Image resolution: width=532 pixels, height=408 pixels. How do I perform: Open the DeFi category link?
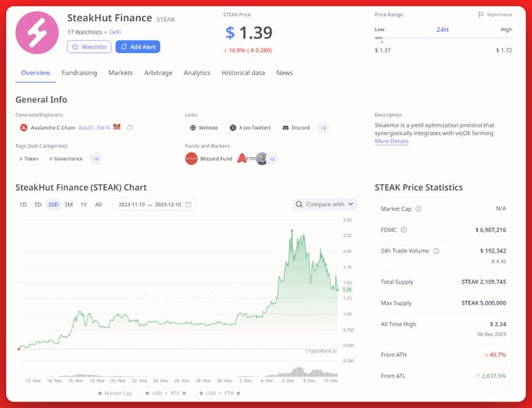click(x=115, y=32)
